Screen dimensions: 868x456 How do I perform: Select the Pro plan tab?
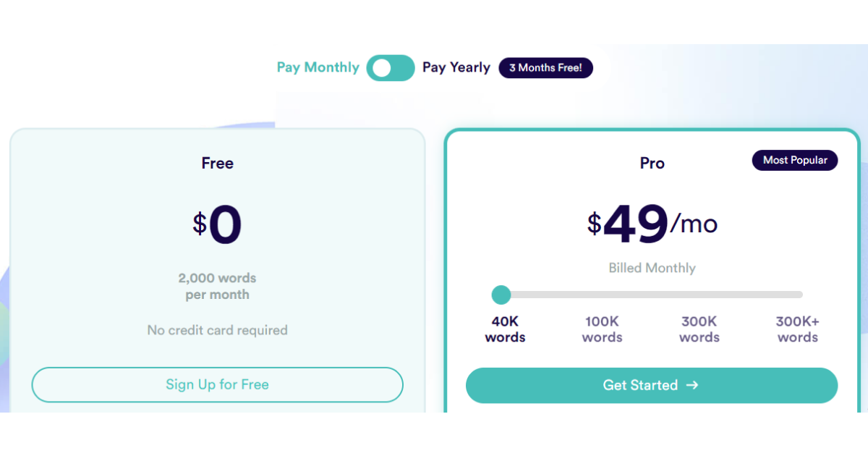point(652,163)
